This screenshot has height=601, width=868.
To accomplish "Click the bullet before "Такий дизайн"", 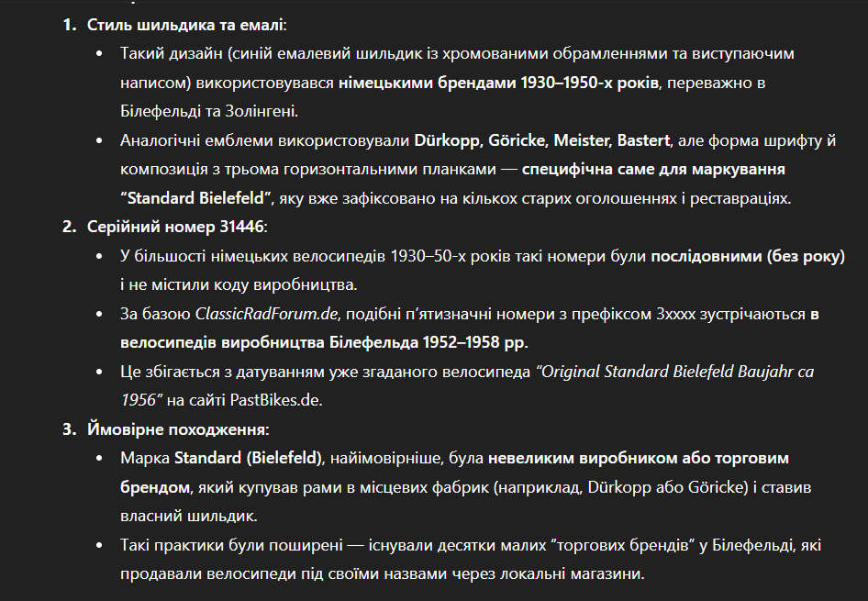I will coord(100,53).
